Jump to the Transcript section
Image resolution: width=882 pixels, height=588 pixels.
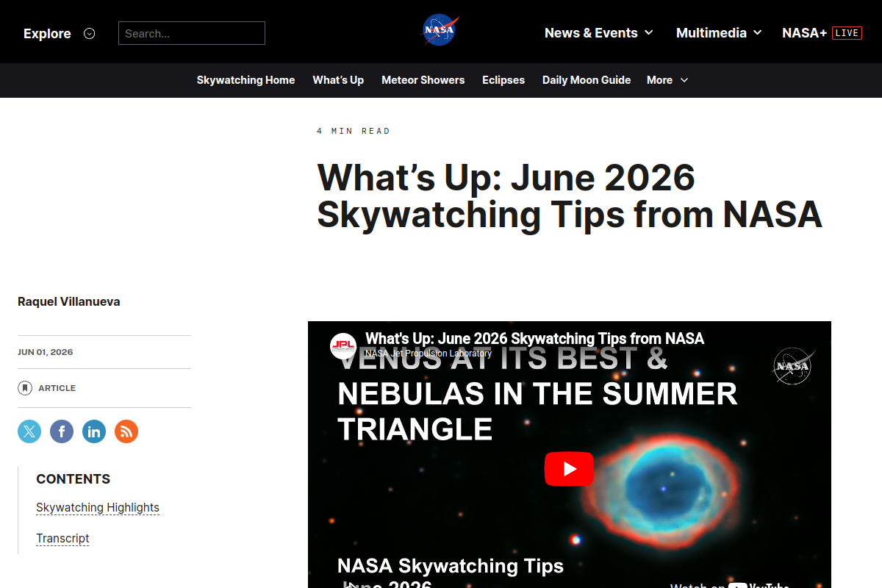click(x=62, y=538)
